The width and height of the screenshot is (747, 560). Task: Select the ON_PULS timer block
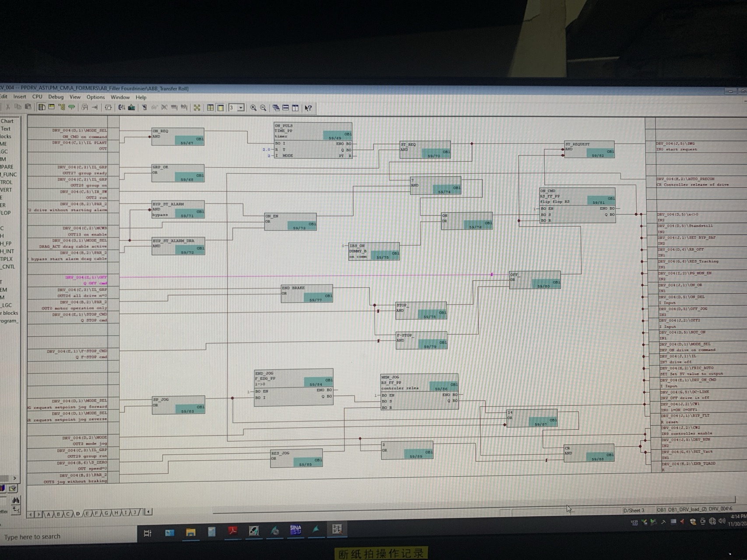pos(313,140)
